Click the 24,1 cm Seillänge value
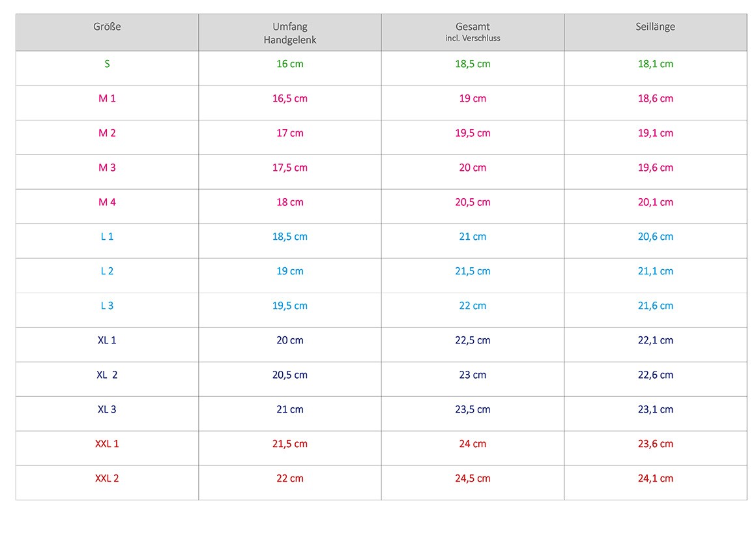756x539 pixels. (655, 478)
